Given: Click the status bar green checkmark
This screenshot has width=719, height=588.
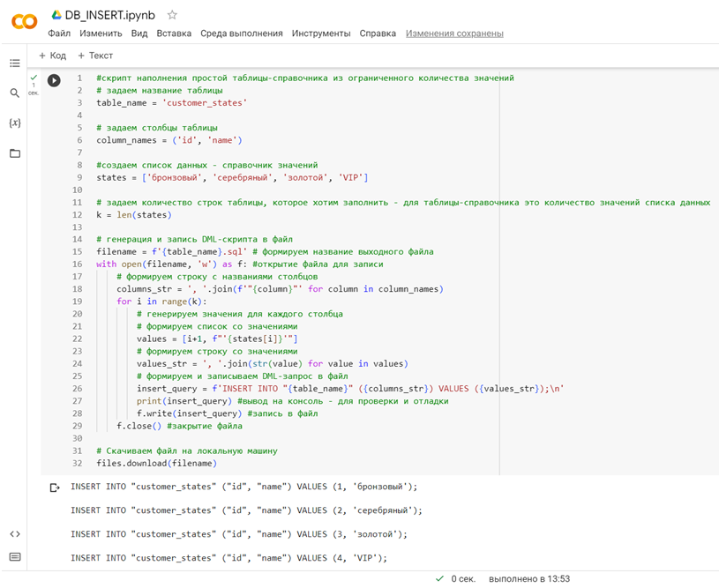Looking at the screenshot, I should pyautogui.click(x=439, y=579).
